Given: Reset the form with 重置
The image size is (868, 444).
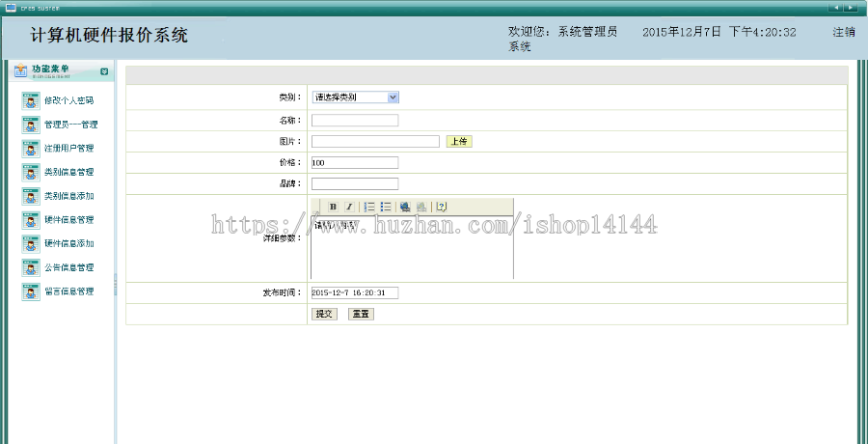Looking at the screenshot, I should tap(361, 314).
